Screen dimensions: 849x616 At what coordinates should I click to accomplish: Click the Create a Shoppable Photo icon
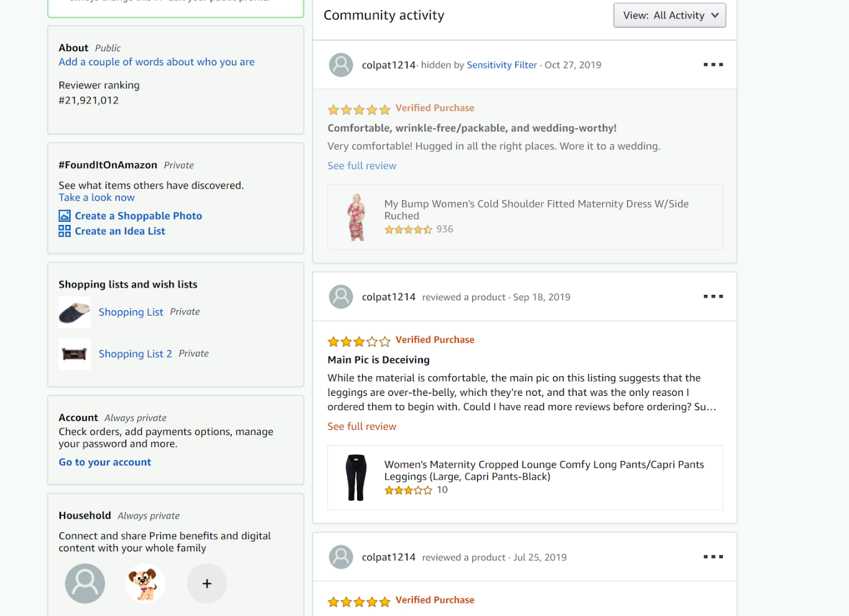65,216
